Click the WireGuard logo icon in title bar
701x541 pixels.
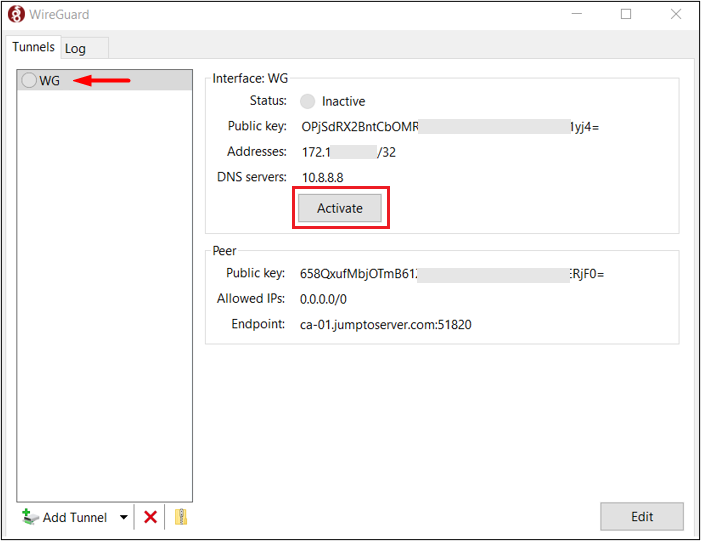17,14
